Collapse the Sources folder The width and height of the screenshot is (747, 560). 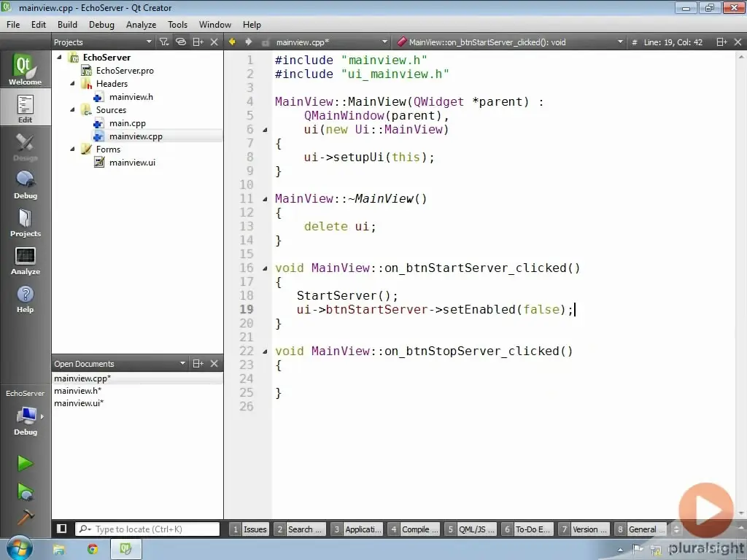(x=72, y=109)
